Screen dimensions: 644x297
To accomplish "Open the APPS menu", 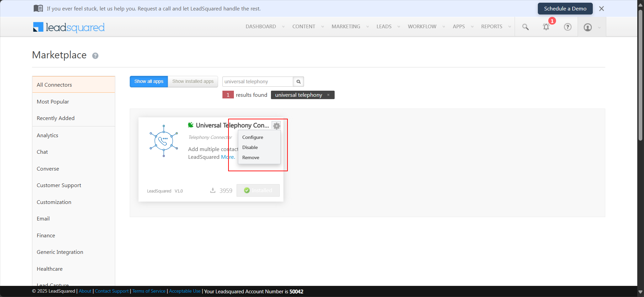I will (459, 27).
